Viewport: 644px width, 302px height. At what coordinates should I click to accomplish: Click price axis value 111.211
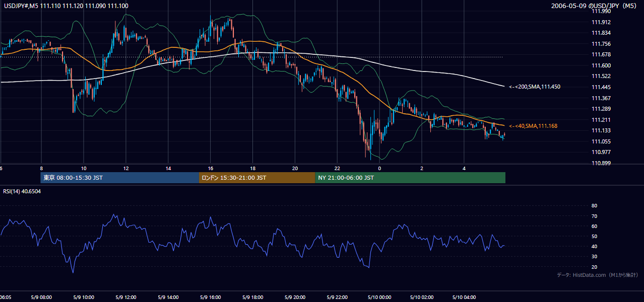[601, 120]
